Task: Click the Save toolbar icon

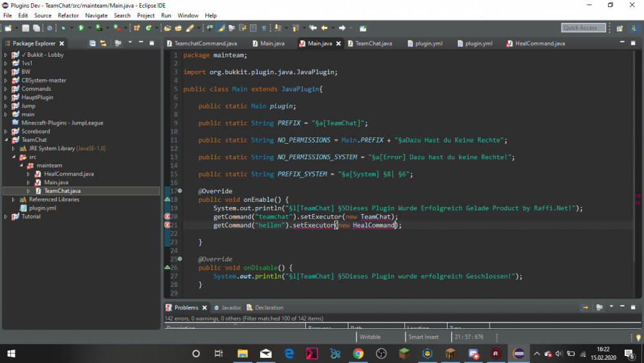Action: (26, 28)
